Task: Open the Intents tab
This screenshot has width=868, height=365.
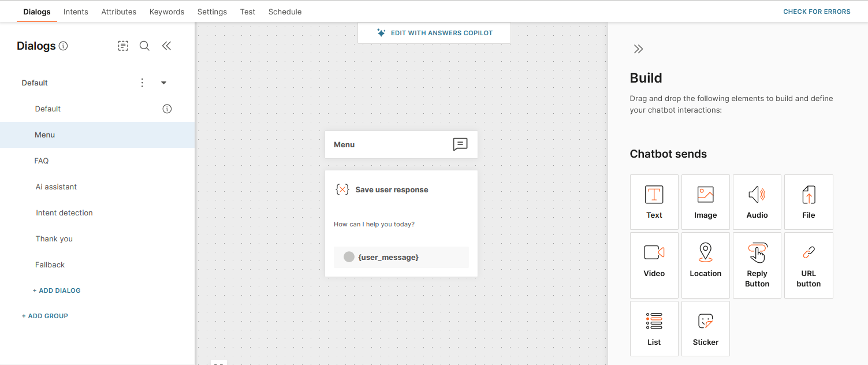Action: coord(76,12)
